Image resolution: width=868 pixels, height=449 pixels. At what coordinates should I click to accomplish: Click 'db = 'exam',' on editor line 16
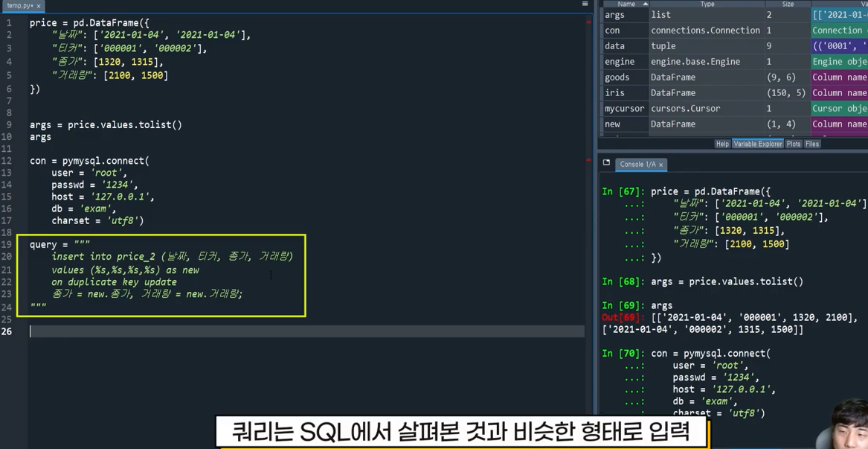tap(83, 209)
